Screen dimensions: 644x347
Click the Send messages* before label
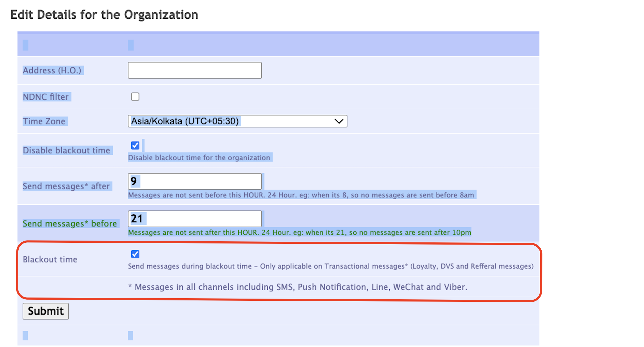[70, 224]
